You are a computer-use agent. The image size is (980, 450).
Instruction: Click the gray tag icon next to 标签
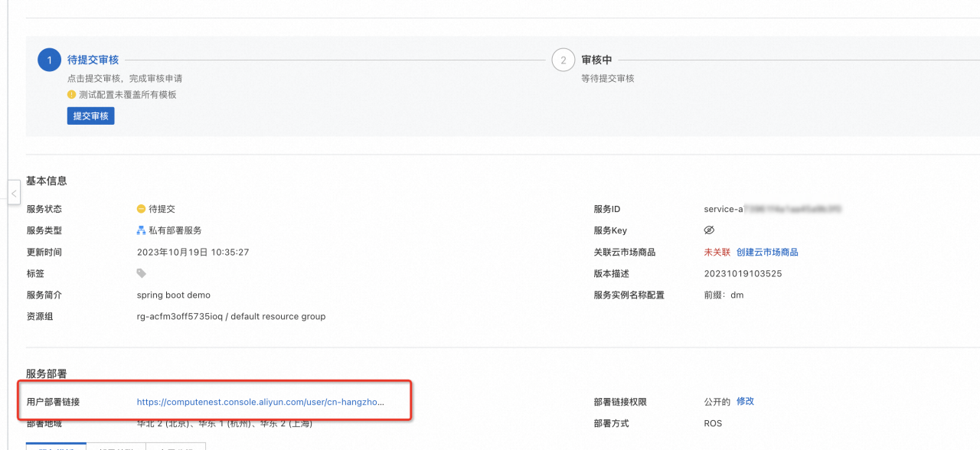141,273
